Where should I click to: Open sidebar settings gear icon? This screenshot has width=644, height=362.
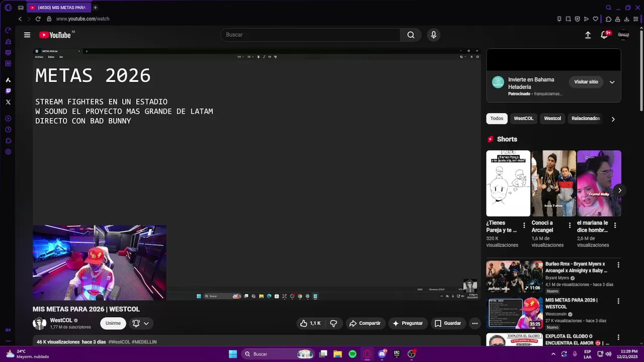[x=8, y=152]
